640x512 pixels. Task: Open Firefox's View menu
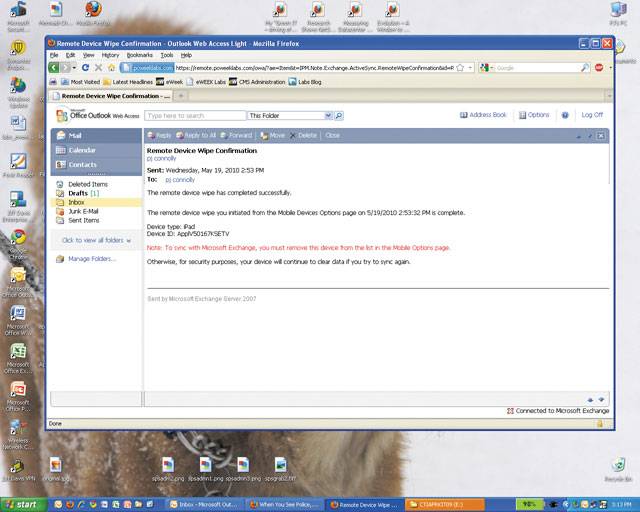tap(88, 55)
